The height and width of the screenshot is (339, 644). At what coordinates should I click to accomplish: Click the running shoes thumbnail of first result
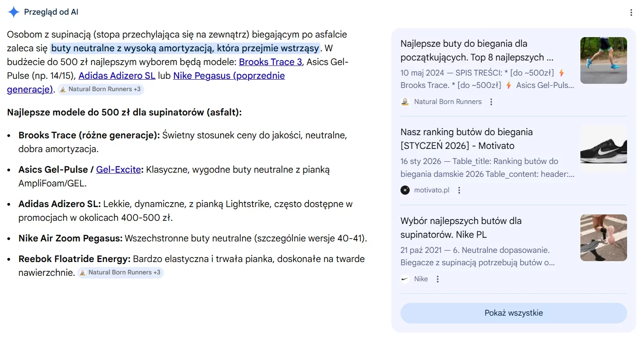603,60
